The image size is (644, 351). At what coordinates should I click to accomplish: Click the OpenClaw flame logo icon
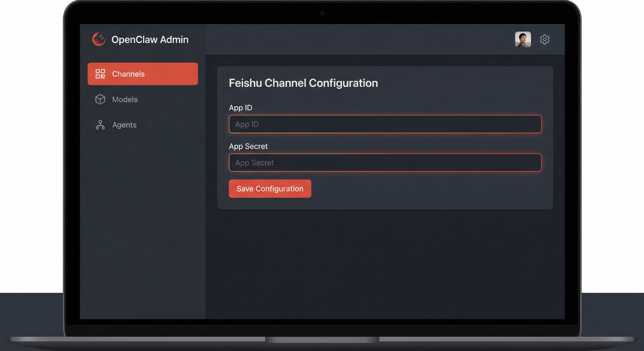point(99,39)
